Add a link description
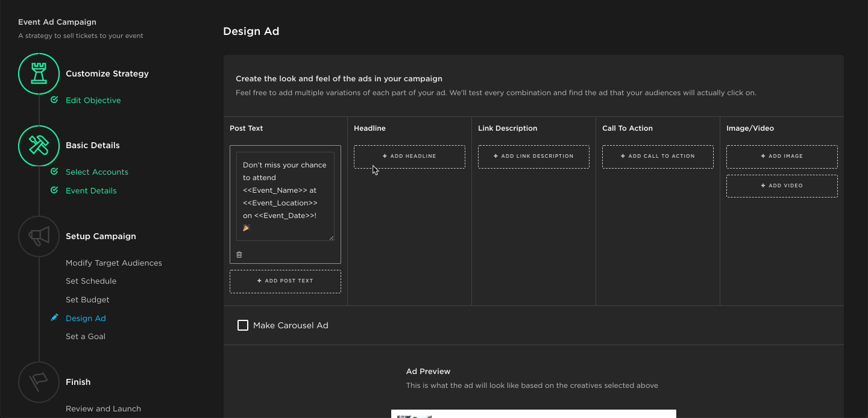This screenshot has width=868, height=418. pos(533,157)
